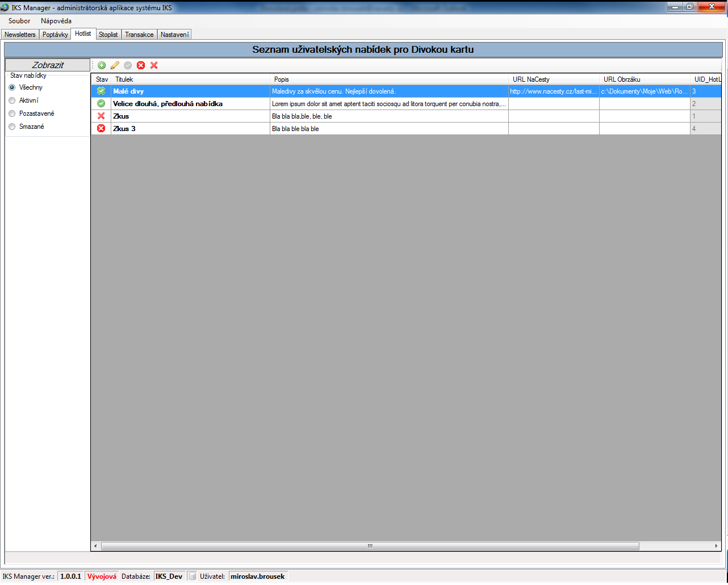Click the green add new offer icon

pos(102,65)
